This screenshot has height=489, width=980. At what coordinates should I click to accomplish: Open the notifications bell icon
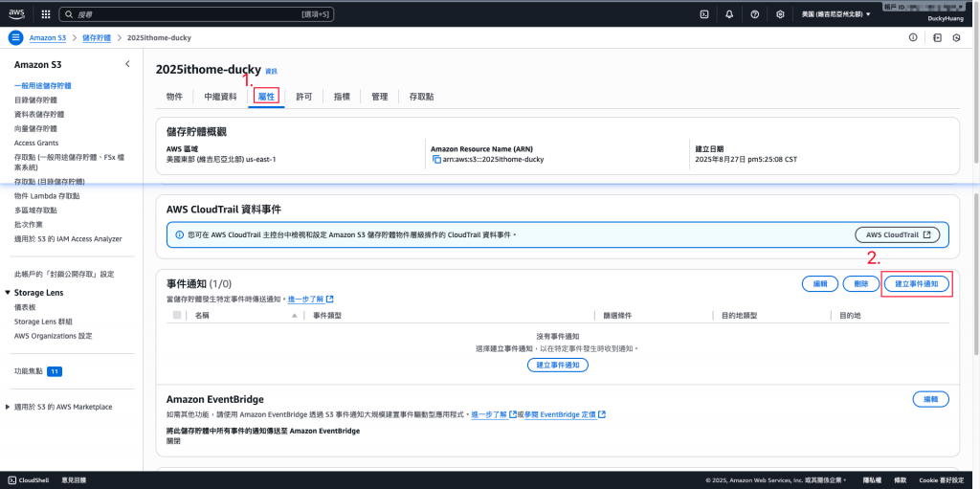pos(729,13)
